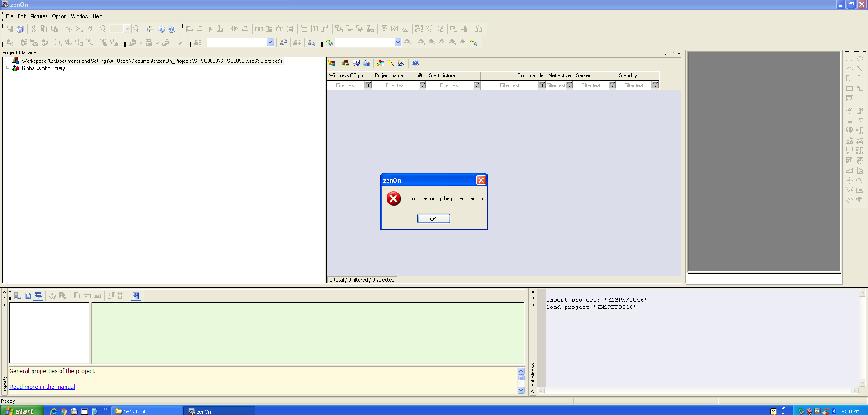
Task: Click the Align left toolbar icon
Action: (189, 29)
